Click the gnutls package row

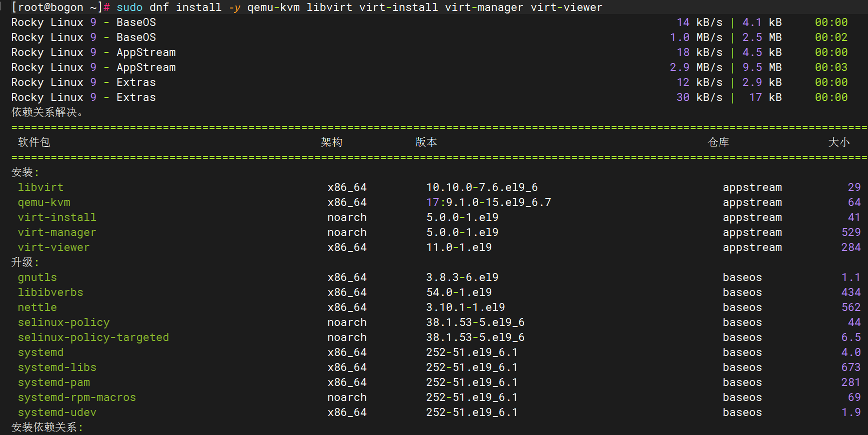tap(439, 277)
